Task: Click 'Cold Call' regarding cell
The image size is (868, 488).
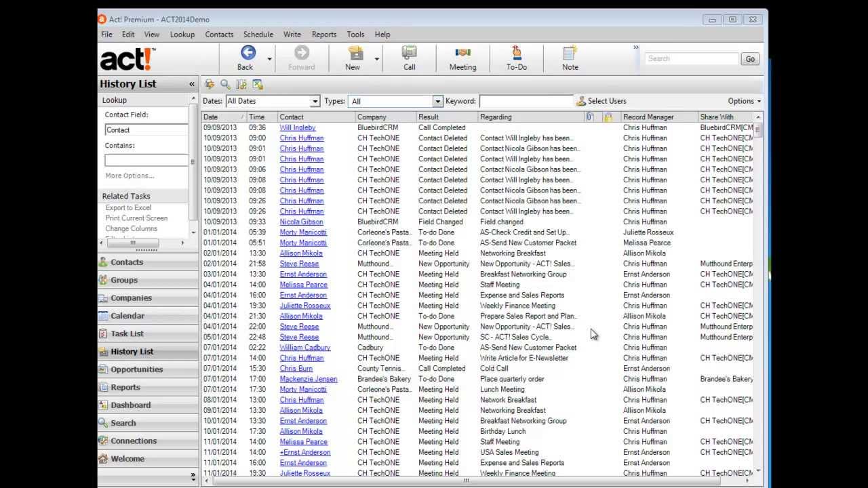Action: 494,369
